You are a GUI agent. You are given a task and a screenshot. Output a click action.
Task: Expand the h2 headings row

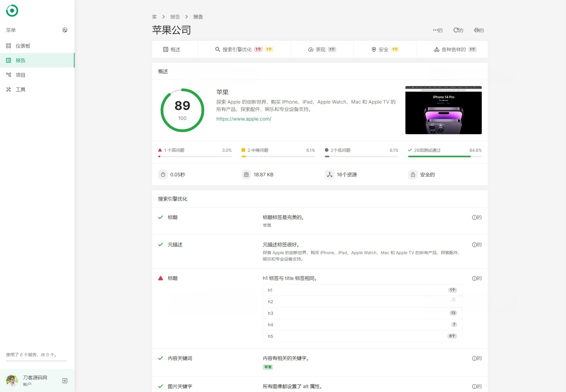362,301
